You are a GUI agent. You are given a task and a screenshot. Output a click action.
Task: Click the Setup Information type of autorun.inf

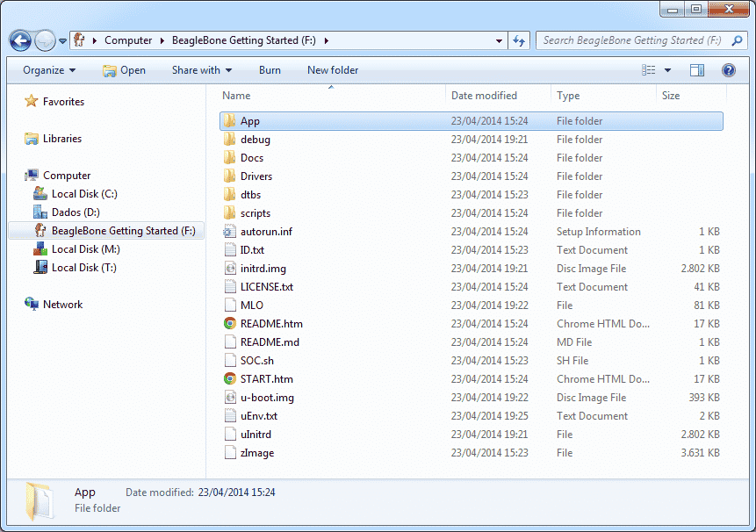point(598,232)
